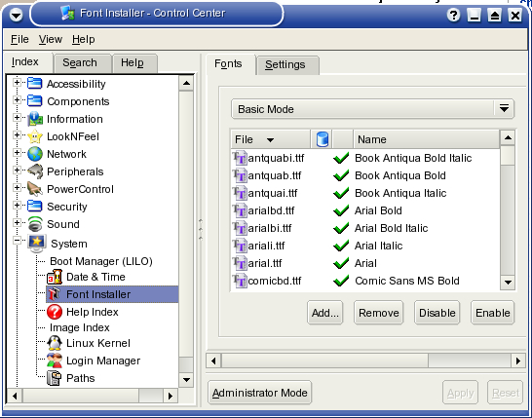The image size is (532, 418).
Task: Expand the Peripherals tree node
Action: point(17,170)
